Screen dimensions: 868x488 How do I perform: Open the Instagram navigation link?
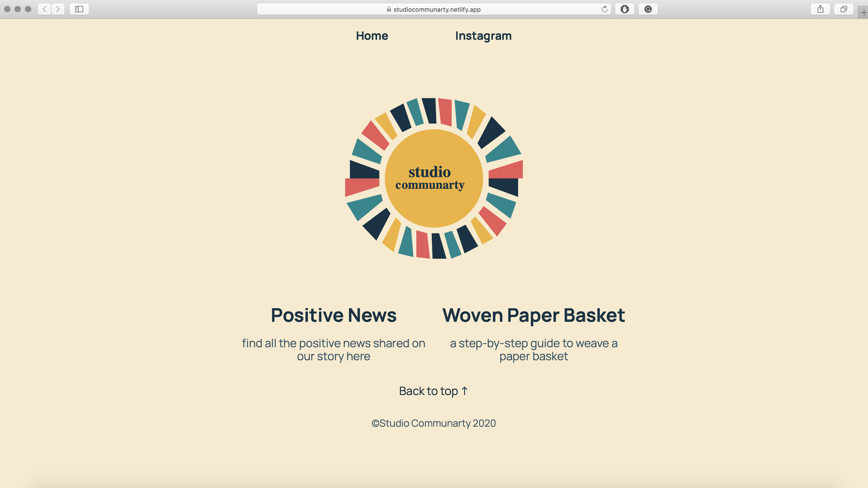click(x=483, y=36)
